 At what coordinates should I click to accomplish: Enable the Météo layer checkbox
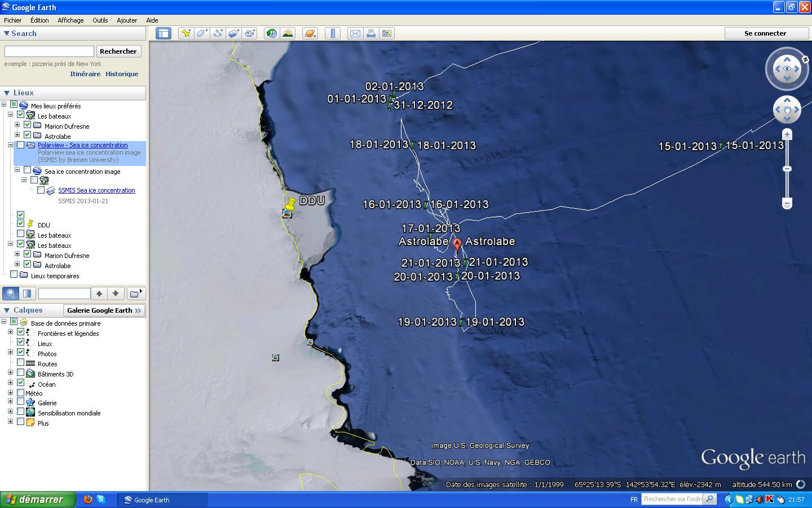click(x=20, y=393)
